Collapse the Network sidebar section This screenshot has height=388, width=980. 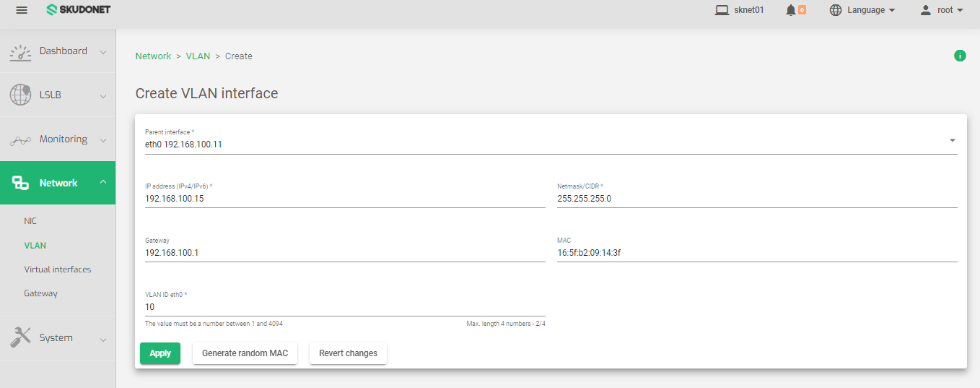(103, 183)
